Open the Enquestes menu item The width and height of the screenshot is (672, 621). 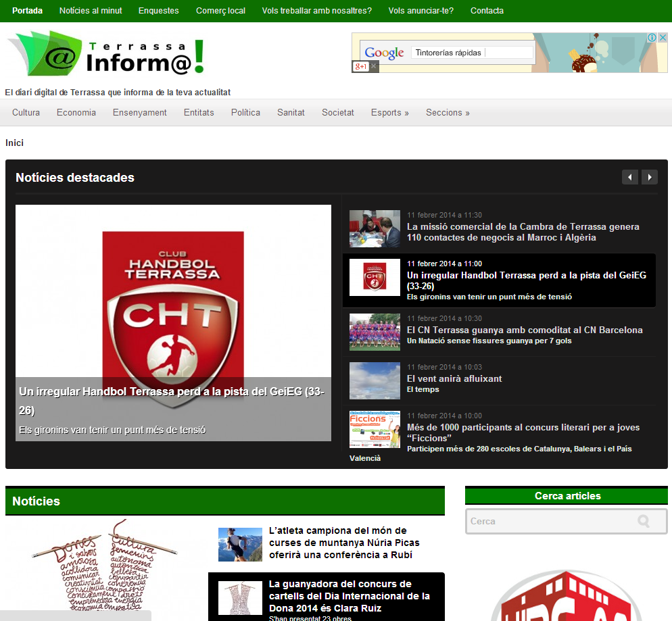click(159, 11)
